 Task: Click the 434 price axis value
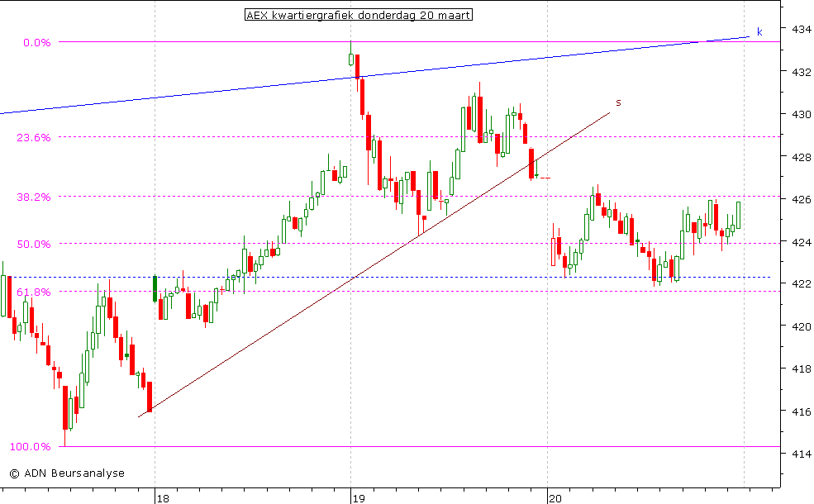[801, 30]
